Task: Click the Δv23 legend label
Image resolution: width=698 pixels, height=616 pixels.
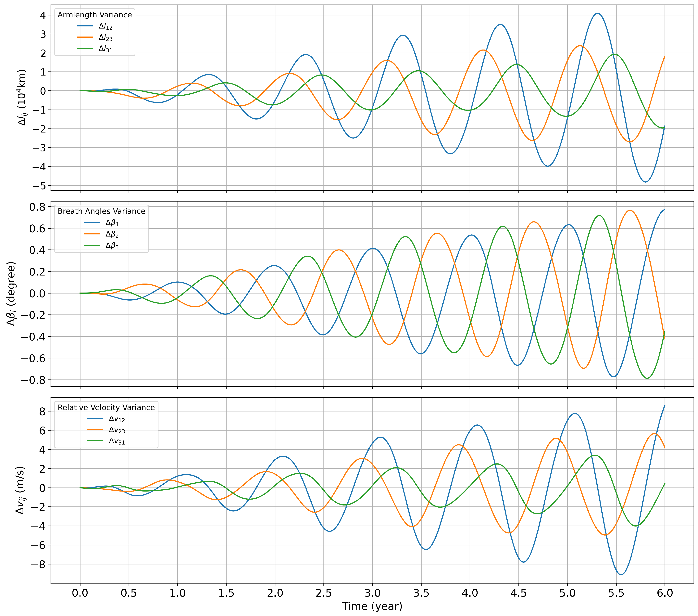Action: tap(117, 430)
